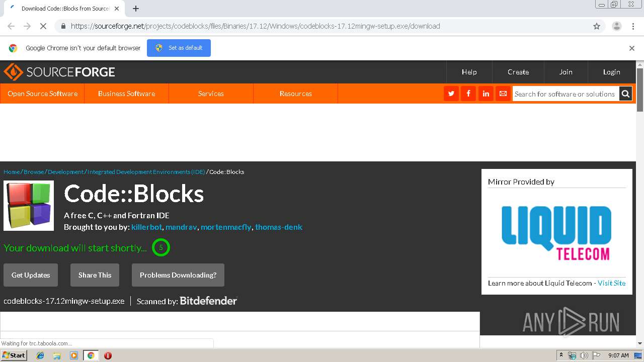Screen dimensions: 644x362
Task: Go to Home breadcrumb link
Action: pos(12,172)
